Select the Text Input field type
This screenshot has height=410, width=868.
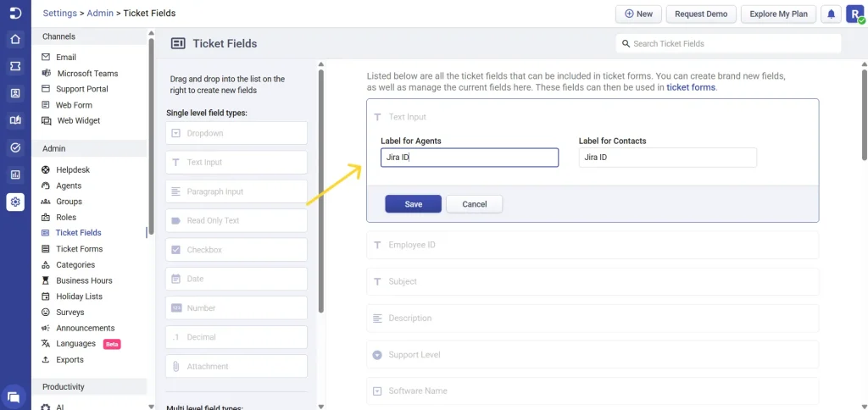point(236,162)
